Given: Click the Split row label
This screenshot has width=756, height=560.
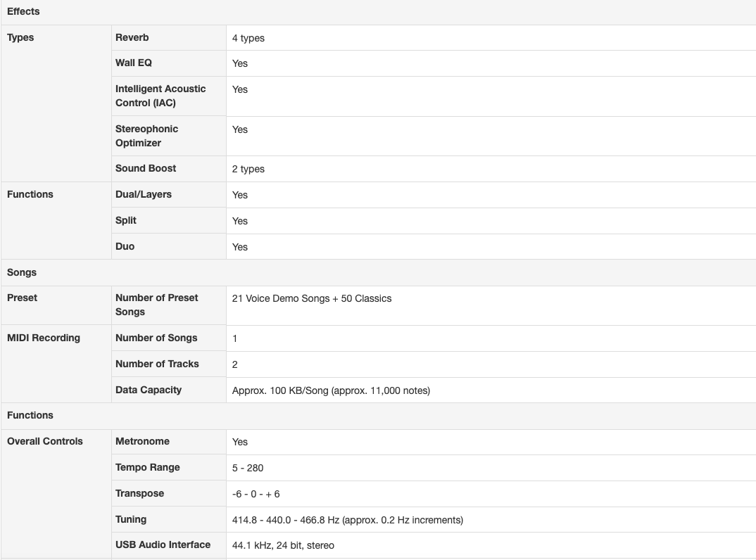Looking at the screenshot, I should (126, 220).
